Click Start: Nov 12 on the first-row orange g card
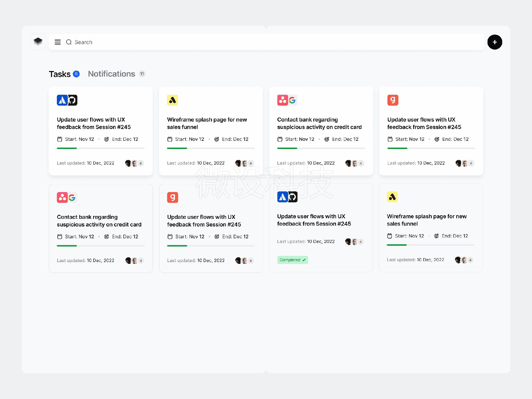Image resolution: width=532 pixels, height=399 pixels. [x=410, y=139]
